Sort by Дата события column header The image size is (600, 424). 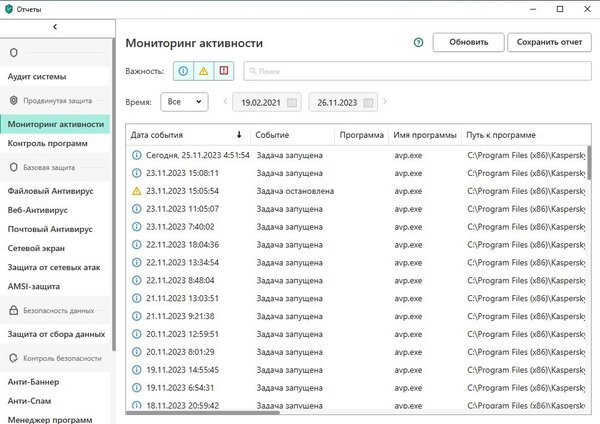[x=188, y=135]
